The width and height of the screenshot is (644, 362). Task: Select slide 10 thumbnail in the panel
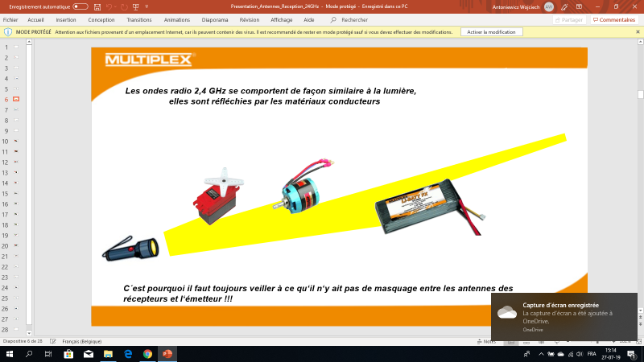(x=15, y=141)
